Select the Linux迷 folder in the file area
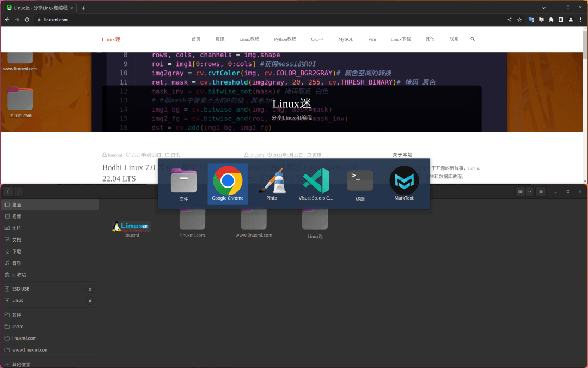Viewport: 588px width, 368px height. [315, 224]
